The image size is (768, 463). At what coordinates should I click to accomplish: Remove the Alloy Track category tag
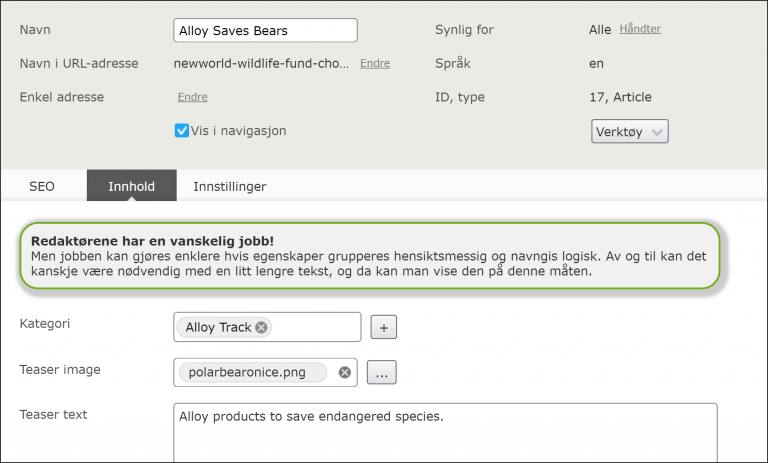[x=262, y=327]
